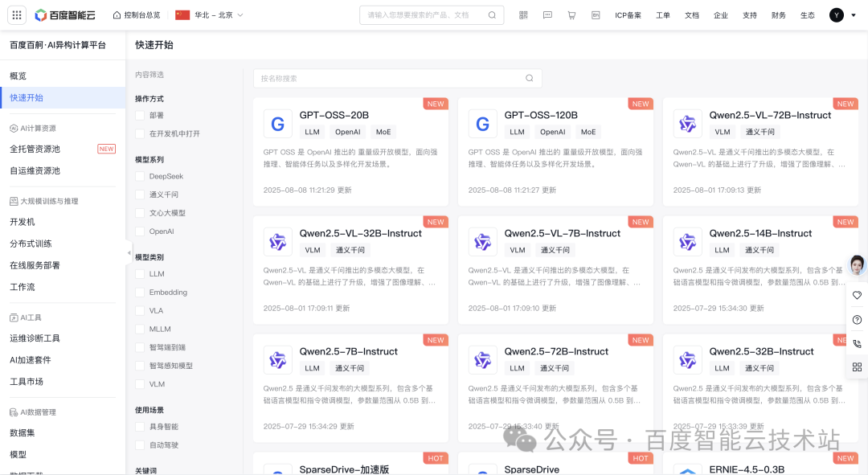Viewport: 868px width, 475px height.
Task: Expand the account dropdown arrow
Action: [x=853, y=15]
